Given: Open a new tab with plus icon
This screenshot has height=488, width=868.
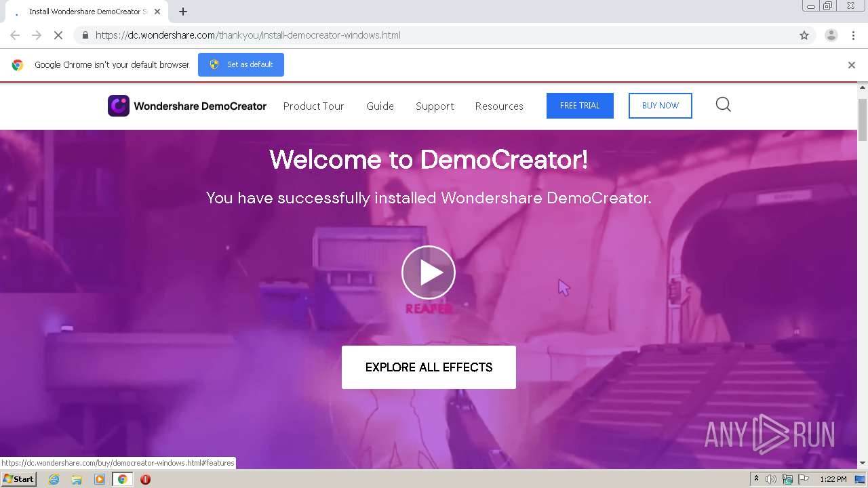Looking at the screenshot, I should click(183, 12).
